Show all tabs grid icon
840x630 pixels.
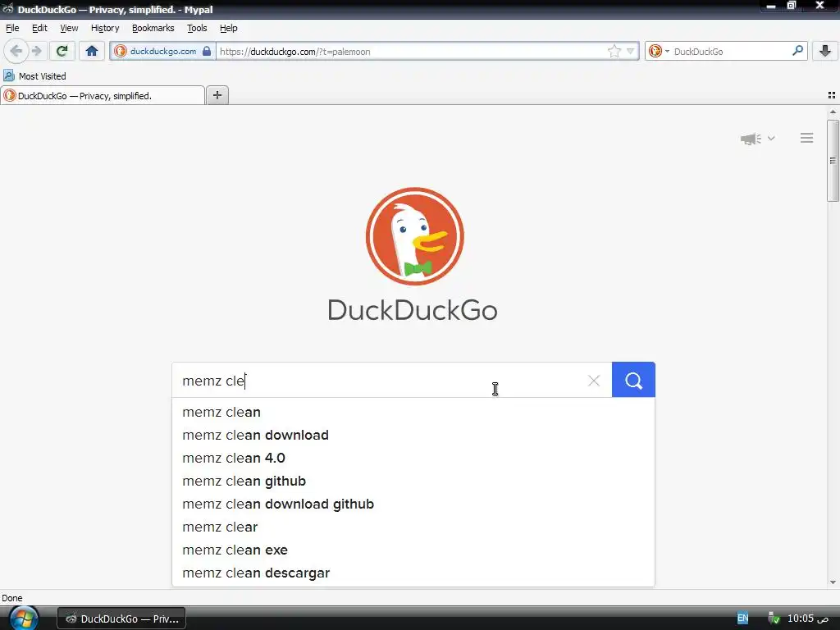click(x=832, y=95)
